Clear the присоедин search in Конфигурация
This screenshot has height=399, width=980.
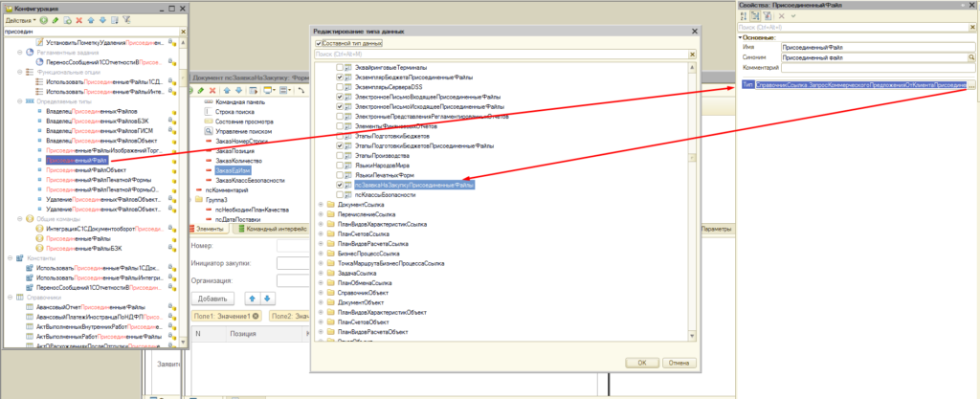[x=183, y=32]
